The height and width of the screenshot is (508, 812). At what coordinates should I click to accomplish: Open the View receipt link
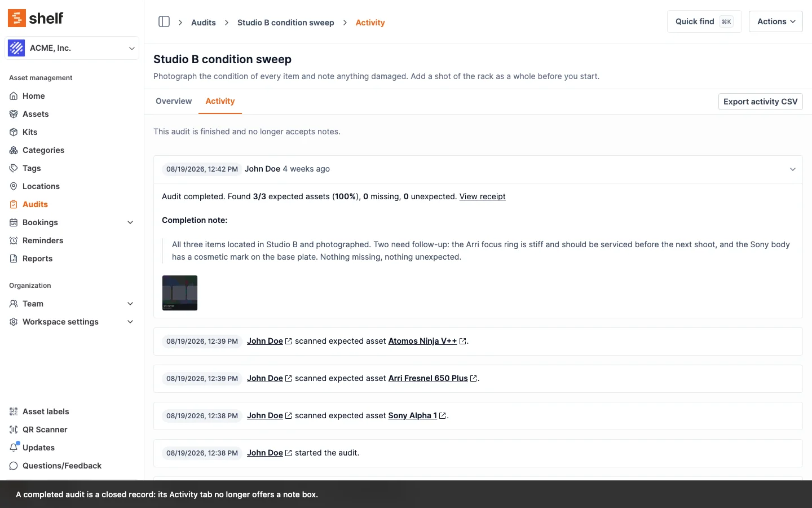point(482,196)
